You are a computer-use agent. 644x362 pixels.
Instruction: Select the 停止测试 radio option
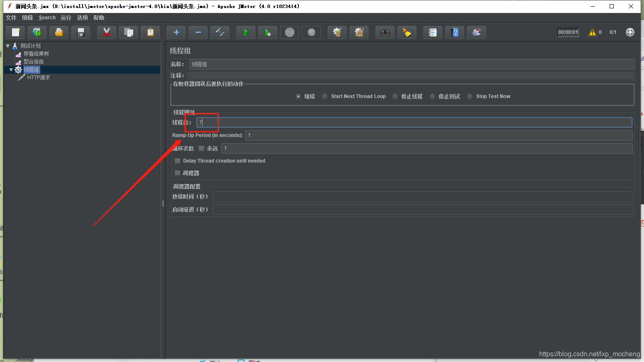pyautogui.click(x=432, y=96)
